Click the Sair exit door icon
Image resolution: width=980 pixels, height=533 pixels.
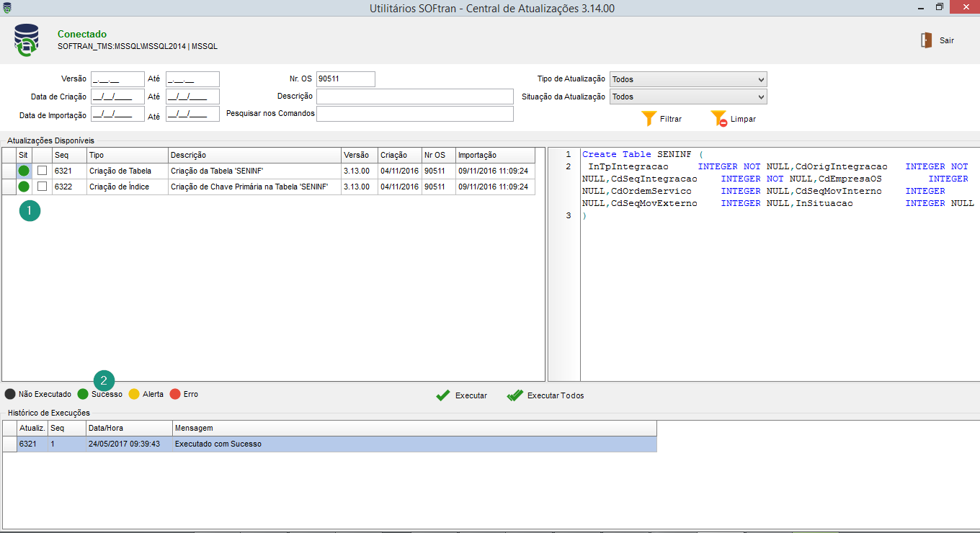(x=926, y=40)
